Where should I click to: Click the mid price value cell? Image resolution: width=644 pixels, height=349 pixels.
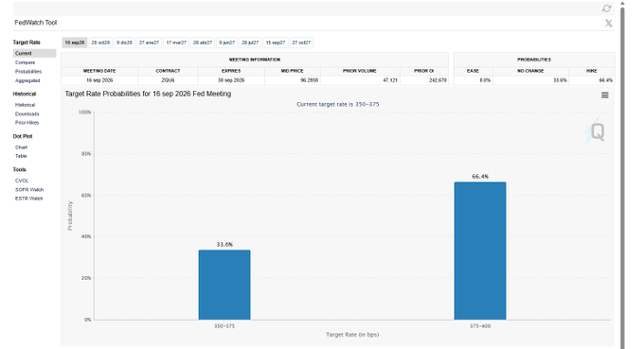click(x=293, y=80)
